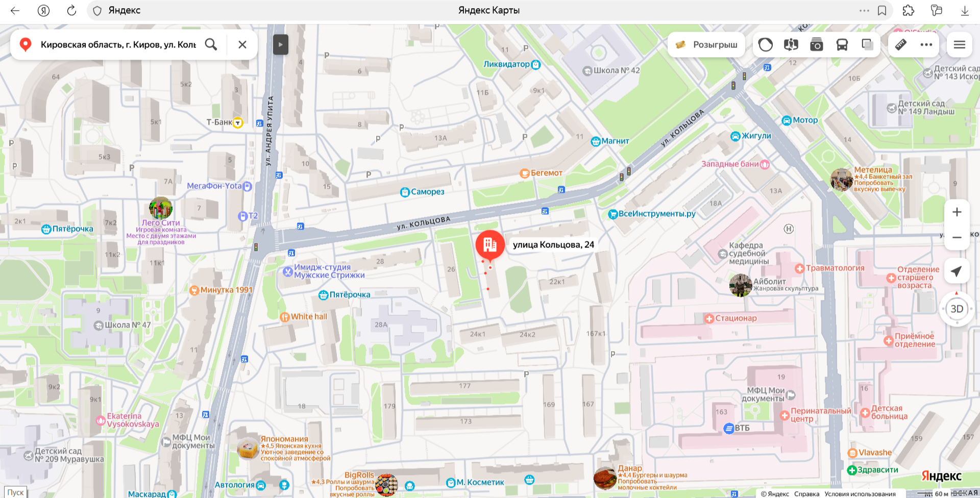Open the Айболит sculpture thumbnail
980x498 pixels.
coord(741,285)
